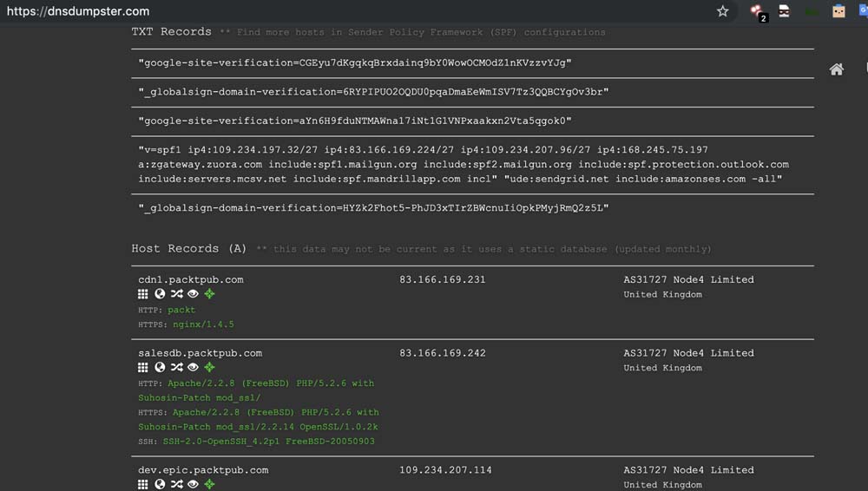Click the home icon on the right side
868x491 pixels.
click(837, 69)
